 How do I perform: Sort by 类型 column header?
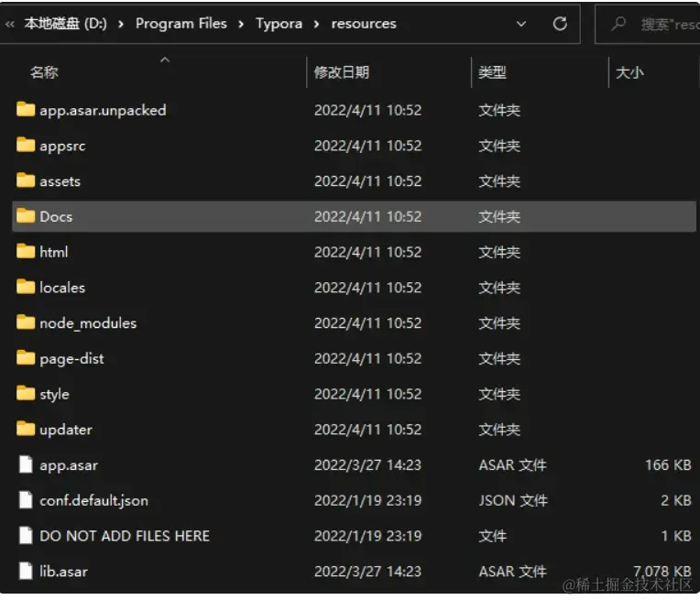492,71
